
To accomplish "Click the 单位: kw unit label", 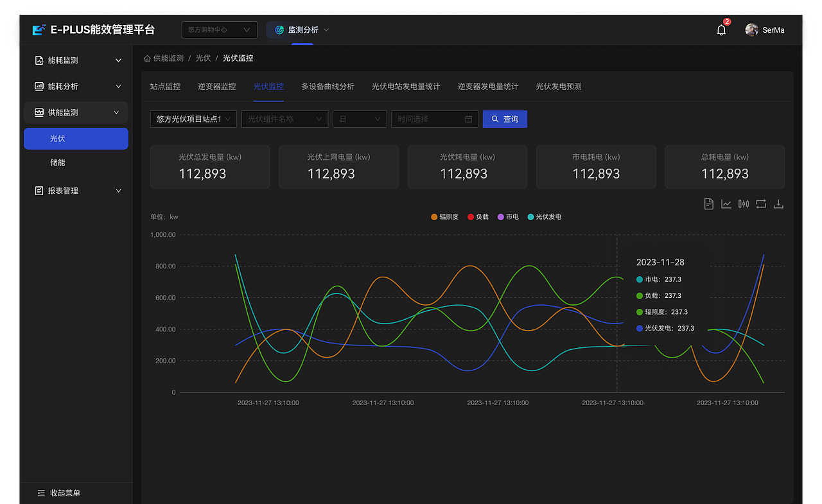I will click(x=164, y=217).
